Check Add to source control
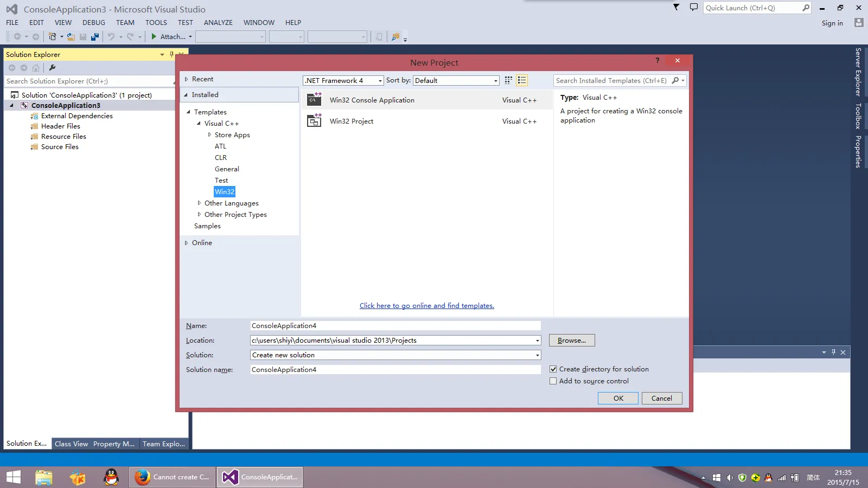Viewport: 868px width, 488px height. click(553, 381)
